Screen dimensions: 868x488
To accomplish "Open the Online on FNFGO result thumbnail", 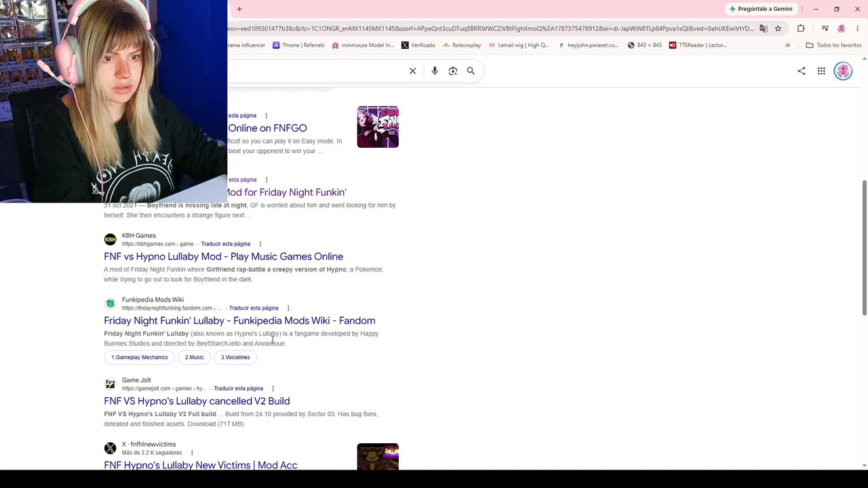I will pos(378,127).
